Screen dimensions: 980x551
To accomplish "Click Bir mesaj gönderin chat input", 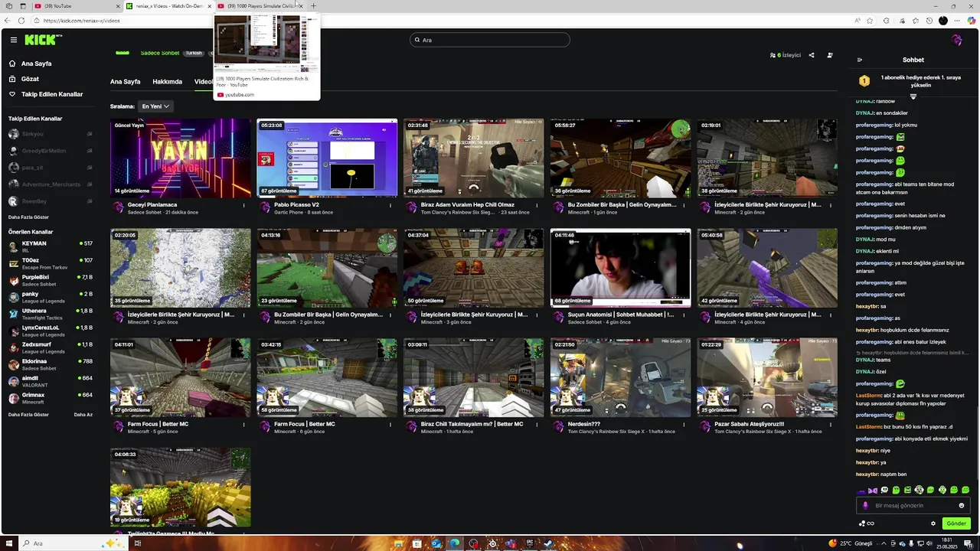I will [913, 505].
